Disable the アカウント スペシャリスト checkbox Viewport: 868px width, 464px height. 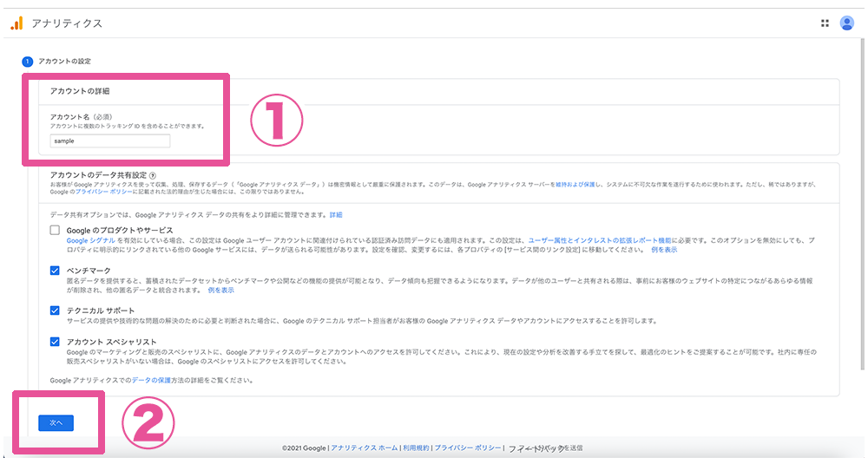[55, 342]
